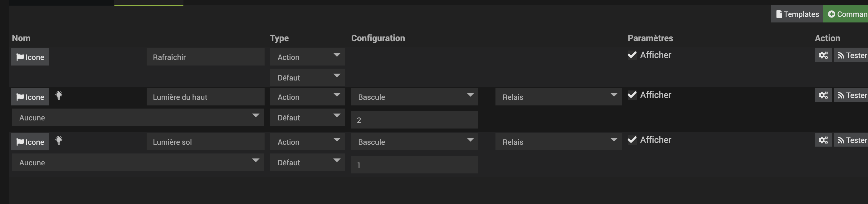The image size is (868, 204).
Task: Choose an icon for Lumière sol
Action: click(x=30, y=142)
